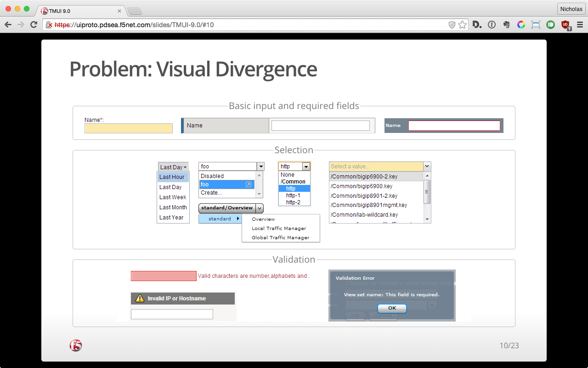Select /Common/lab-wildcard.key
This screenshot has height=368, width=588.
click(376, 215)
